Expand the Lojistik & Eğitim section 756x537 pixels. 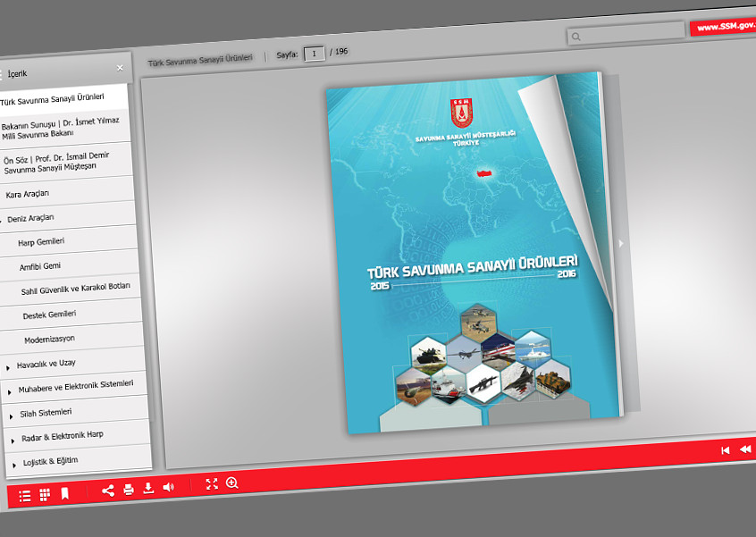(x=14, y=465)
